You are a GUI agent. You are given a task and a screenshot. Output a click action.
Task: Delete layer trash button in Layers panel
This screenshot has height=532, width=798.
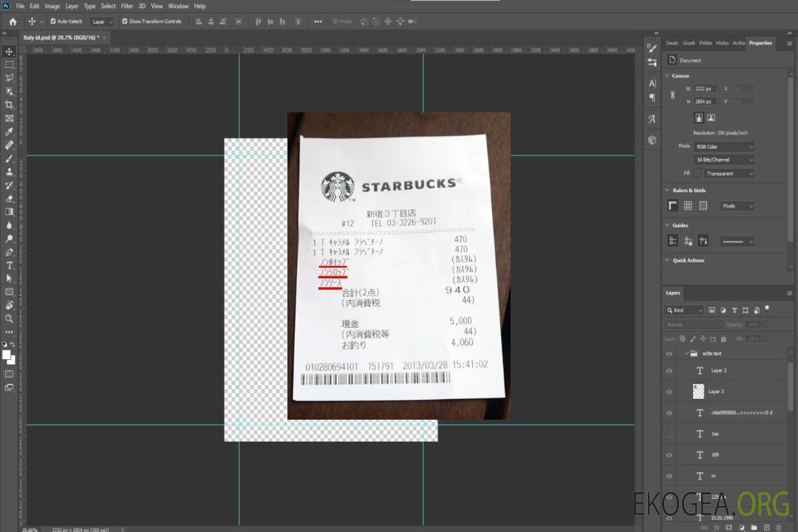tap(779, 528)
